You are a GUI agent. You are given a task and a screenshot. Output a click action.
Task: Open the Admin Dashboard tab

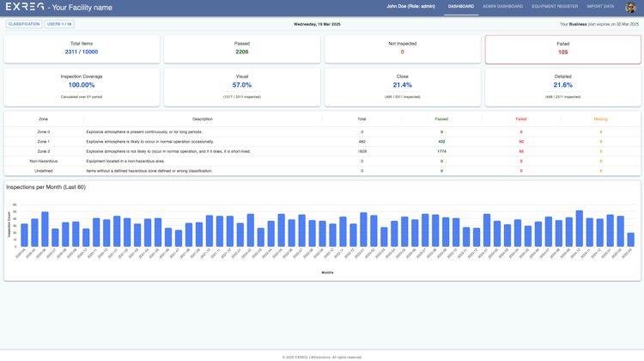(x=502, y=7)
